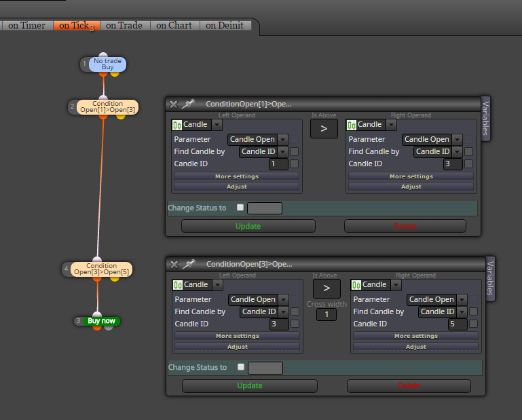Switch to the on Trade tab
Image resolution: width=522 pixels, height=420 pixels.
pyautogui.click(x=124, y=25)
